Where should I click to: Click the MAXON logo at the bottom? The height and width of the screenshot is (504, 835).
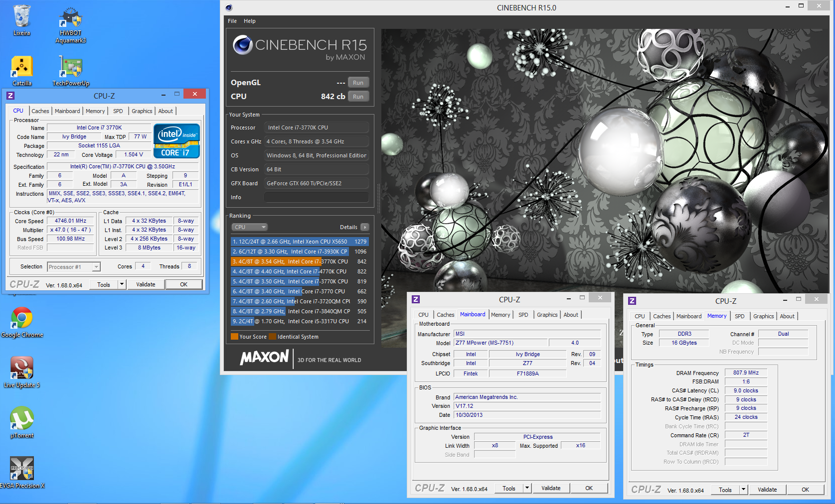(x=264, y=357)
